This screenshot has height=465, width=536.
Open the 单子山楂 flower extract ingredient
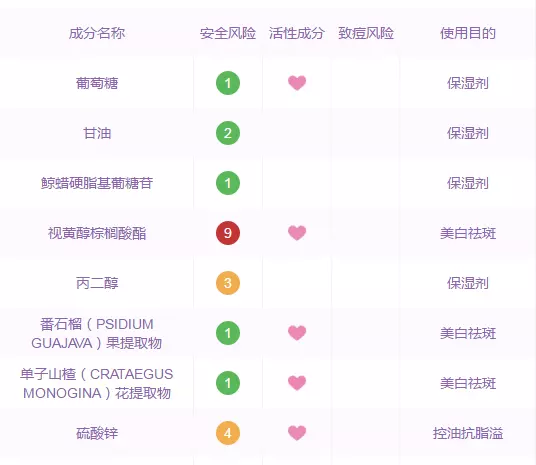[97, 384]
